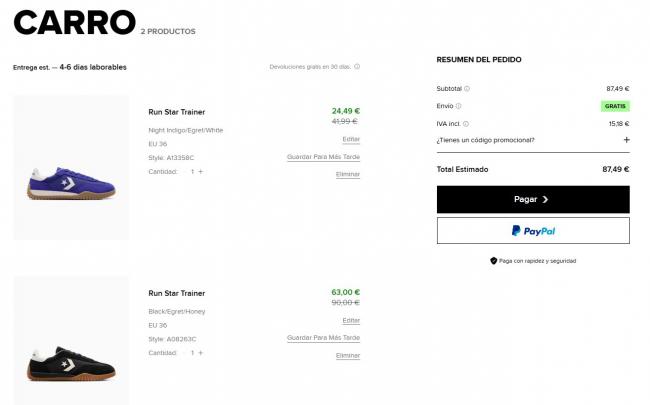Decrease quantity of Black/Egret/Honey trainer

coord(184,353)
